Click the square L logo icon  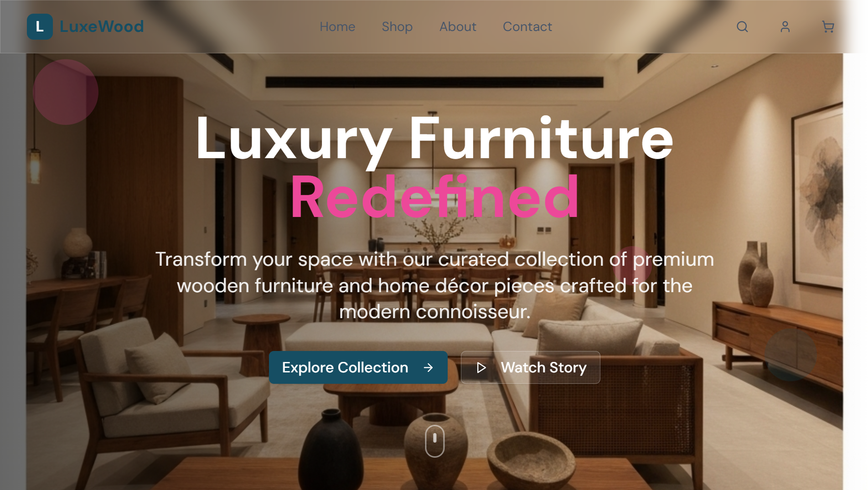click(40, 27)
